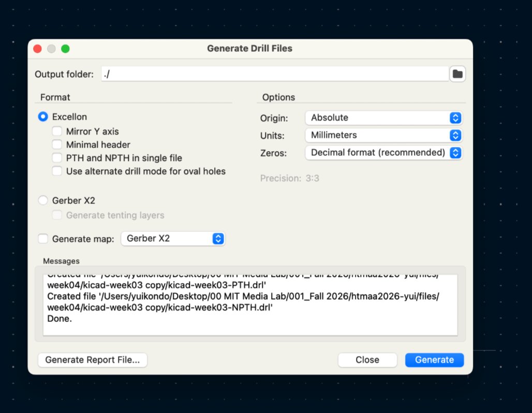Enable the Minimal header checkbox
The height and width of the screenshot is (413, 532).
57,144
